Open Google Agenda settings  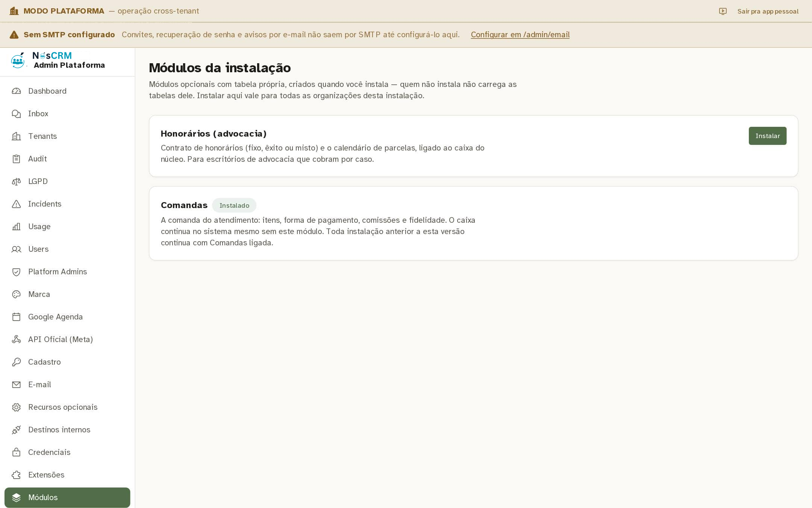pos(67,317)
